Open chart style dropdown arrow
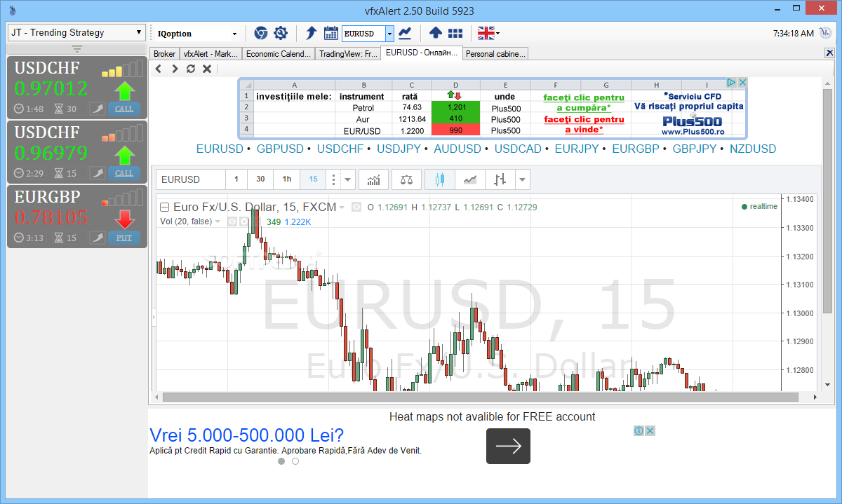 pos(522,179)
